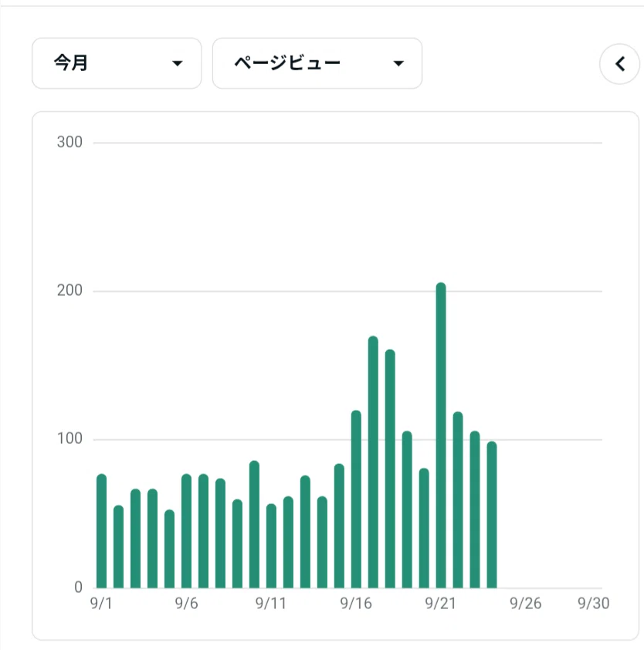Click the 9/6 bar in chart

(187, 531)
